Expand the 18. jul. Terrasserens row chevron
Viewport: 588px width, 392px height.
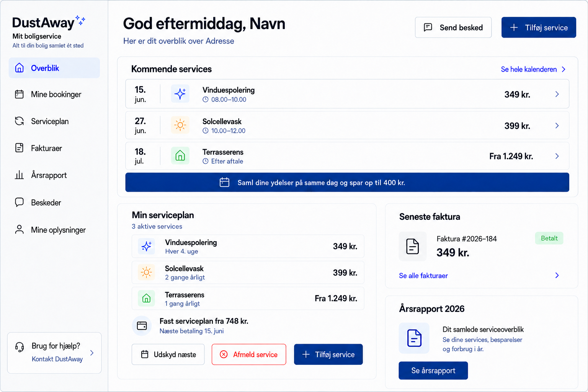(x=557, y=156)
